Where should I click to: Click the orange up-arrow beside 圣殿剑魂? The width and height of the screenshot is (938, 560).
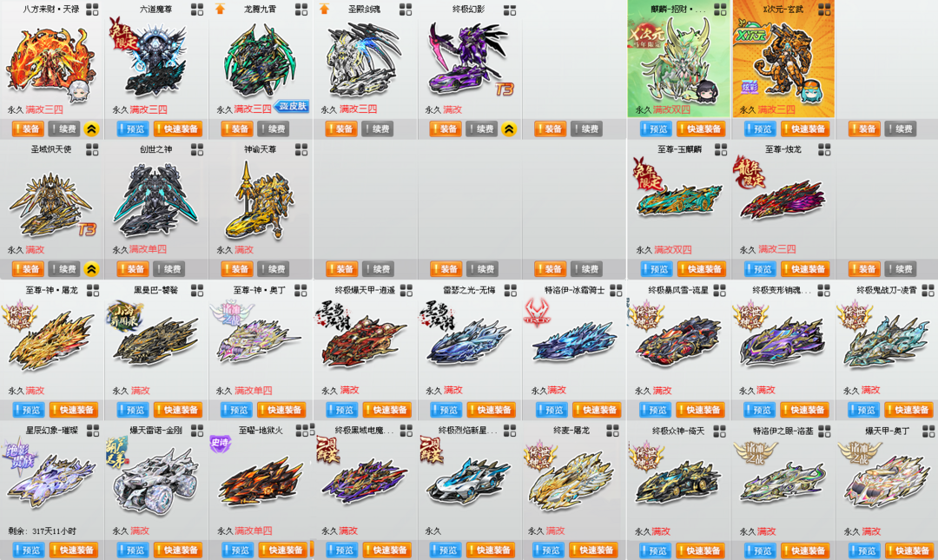(324, 9)
